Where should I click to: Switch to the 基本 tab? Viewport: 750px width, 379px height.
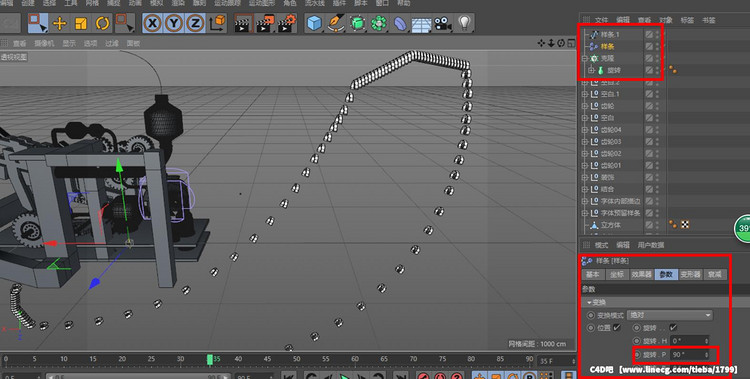[593, 274]
